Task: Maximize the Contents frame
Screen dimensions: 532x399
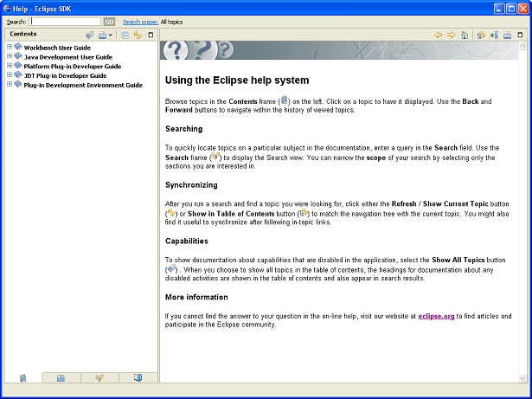Action: click(x=151, y=35)
